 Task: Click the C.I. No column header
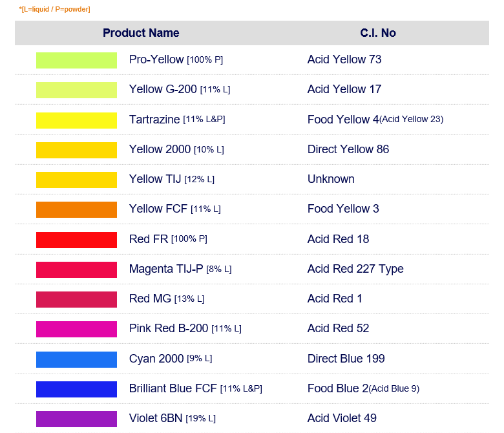(378, 33)
